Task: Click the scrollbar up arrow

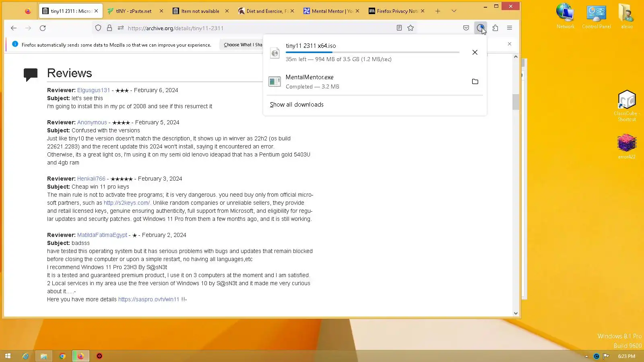Action: [x=516, y=57]
